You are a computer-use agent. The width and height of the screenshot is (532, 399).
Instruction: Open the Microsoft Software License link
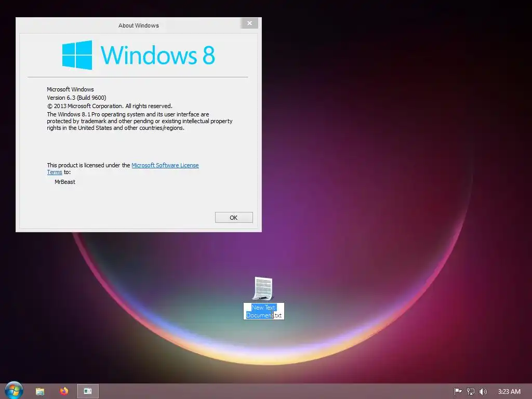pos(165,165)
